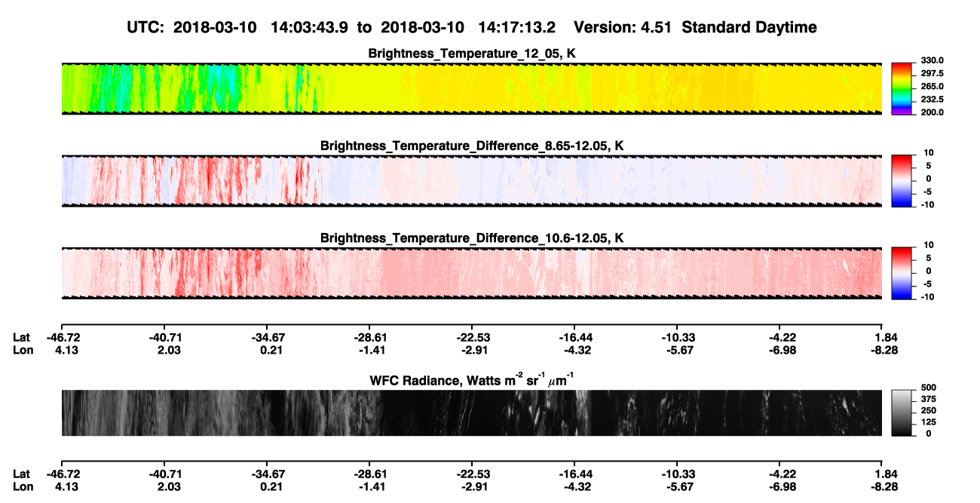Click the Brightness_Temperature_12_05, K panel title

[472, 54]
